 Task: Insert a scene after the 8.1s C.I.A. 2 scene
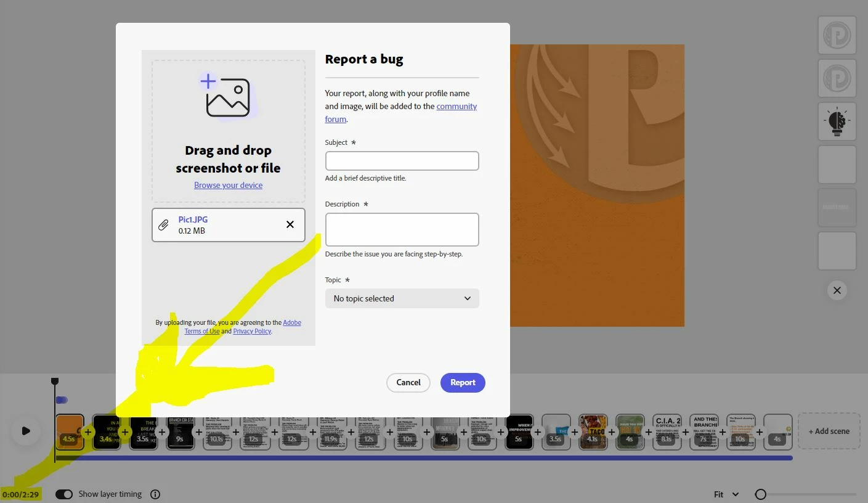click(685, 432)
